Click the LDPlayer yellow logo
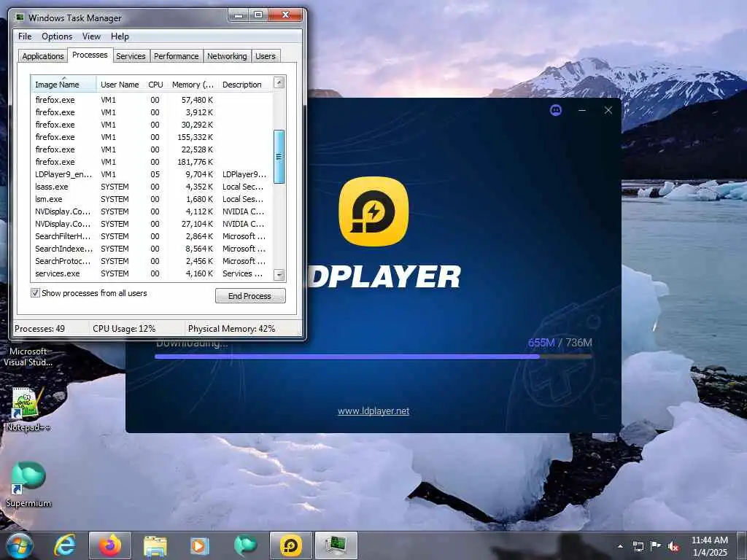 [x=373, y=211]
